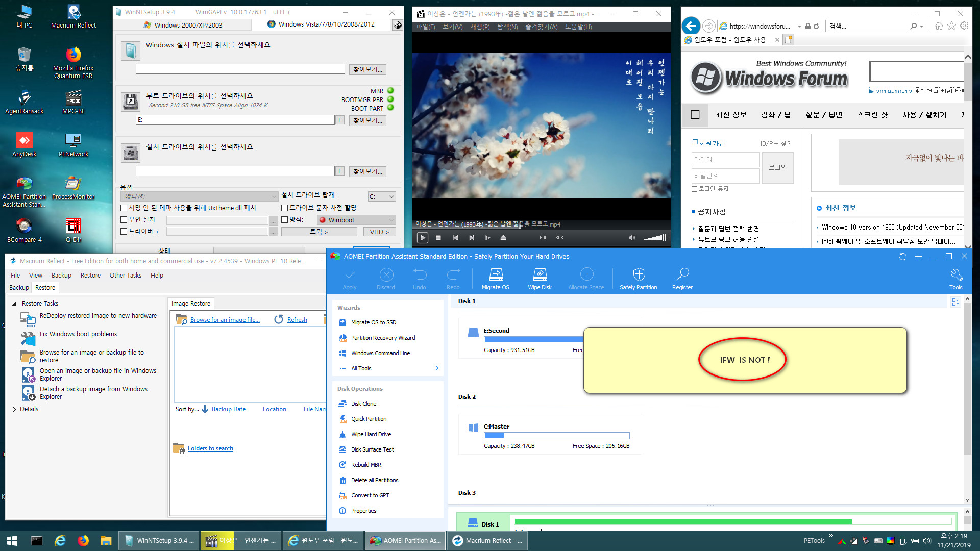Open ProcessMonitor desktop icon
Viewport: 980px width, 551px height.
click(x=73, y=188)
